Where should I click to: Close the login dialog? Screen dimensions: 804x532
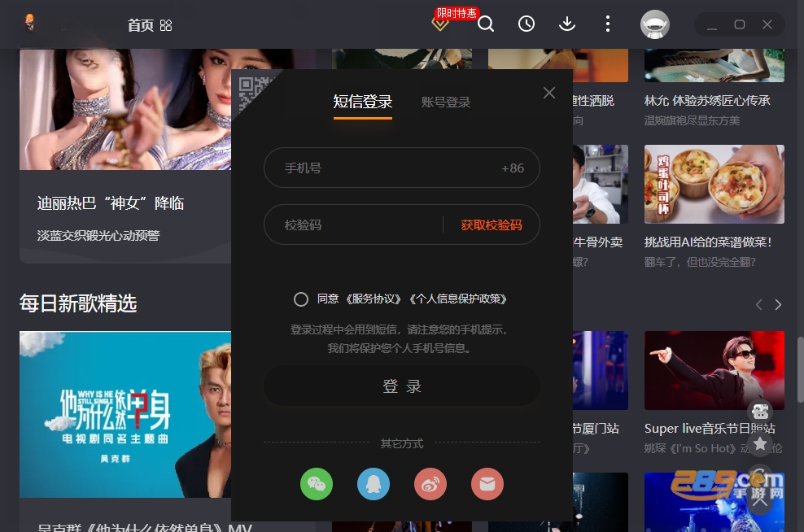click(x=549, y=93)
